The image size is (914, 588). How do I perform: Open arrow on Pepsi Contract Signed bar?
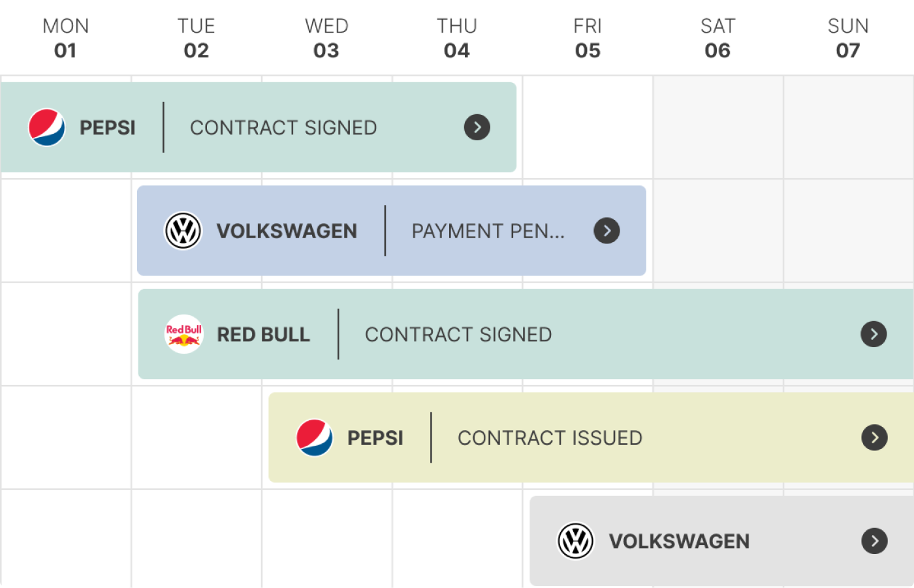coord(477,127)
